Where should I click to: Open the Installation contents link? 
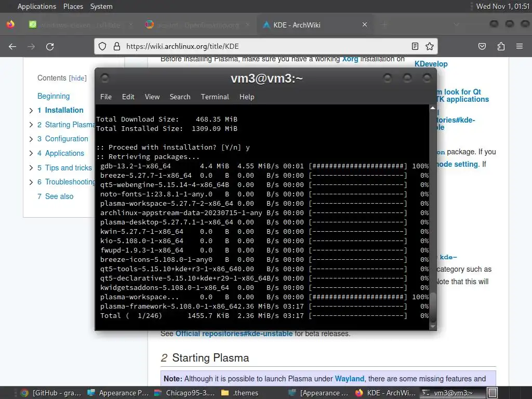pos(60,110)
